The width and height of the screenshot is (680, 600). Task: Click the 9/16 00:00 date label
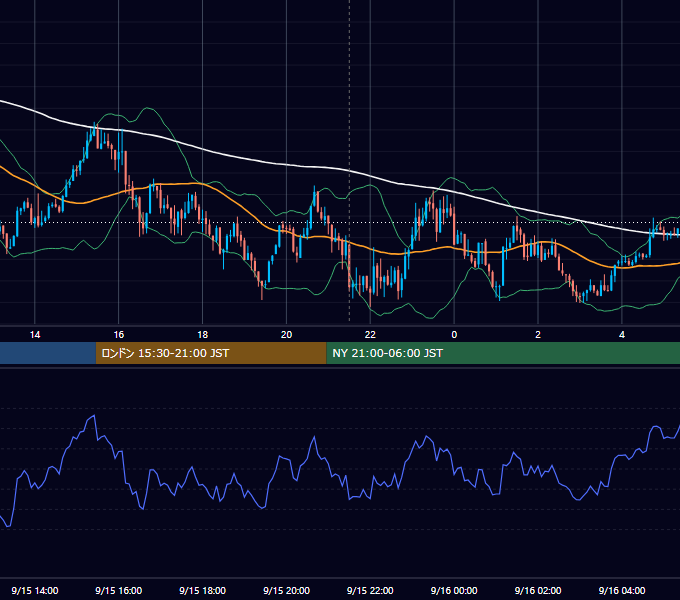[454, 590]
